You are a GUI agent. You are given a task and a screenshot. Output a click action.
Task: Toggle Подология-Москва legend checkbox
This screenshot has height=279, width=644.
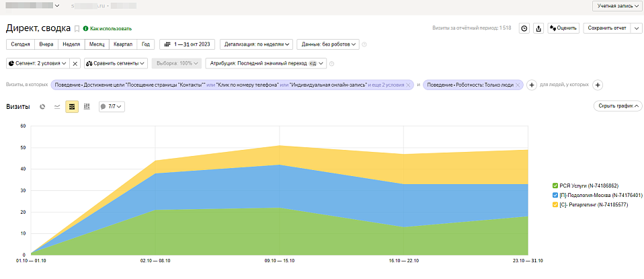[x=555, y=195]
